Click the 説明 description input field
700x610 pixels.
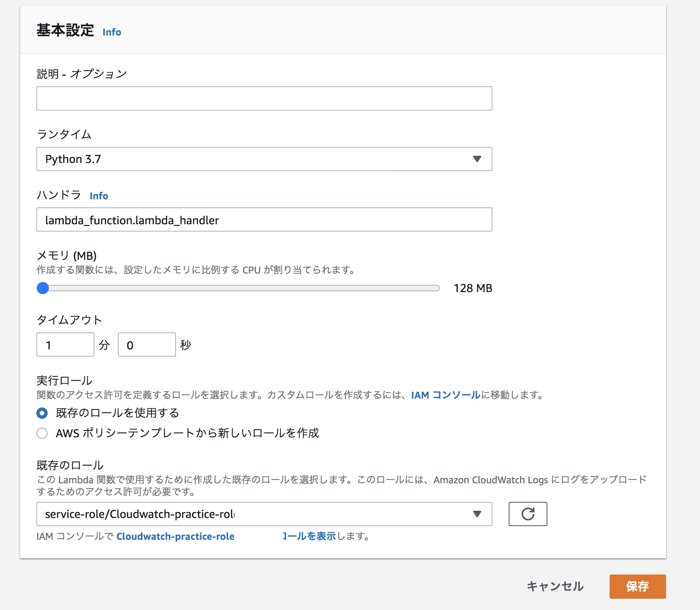(x=264, y=98)
